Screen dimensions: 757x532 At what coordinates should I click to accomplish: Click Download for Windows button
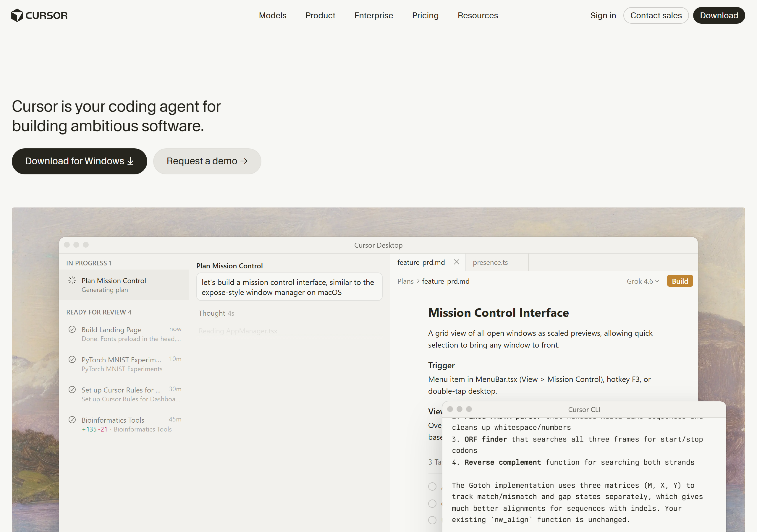click(80, 161)
